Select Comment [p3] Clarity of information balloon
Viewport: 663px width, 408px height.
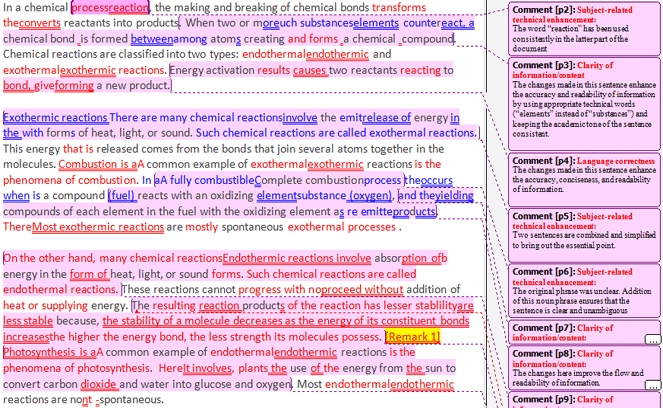coord(584,104)
